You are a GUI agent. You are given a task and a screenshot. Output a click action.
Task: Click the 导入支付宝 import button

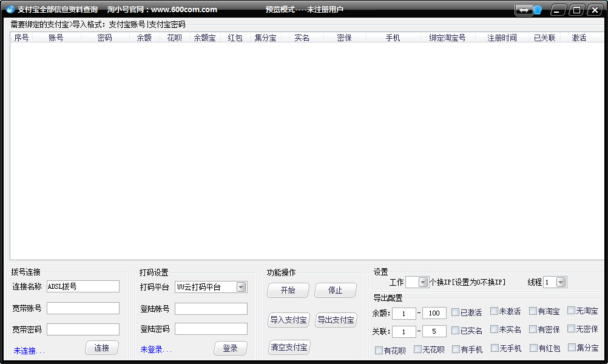click(x=288, y=320)
